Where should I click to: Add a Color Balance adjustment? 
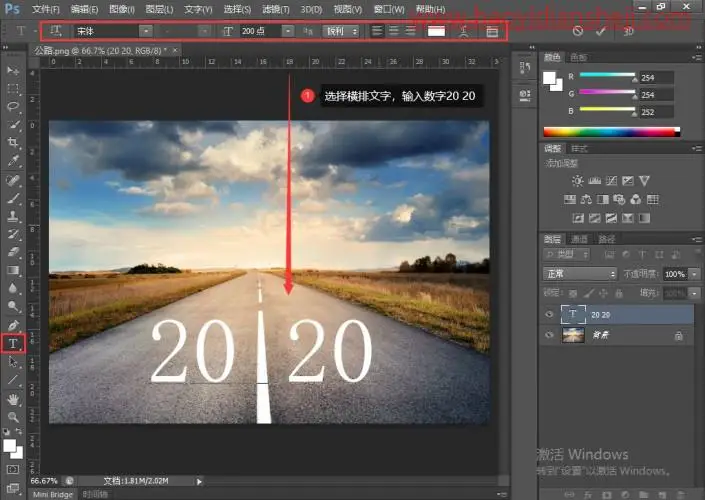tap(586, 199)
